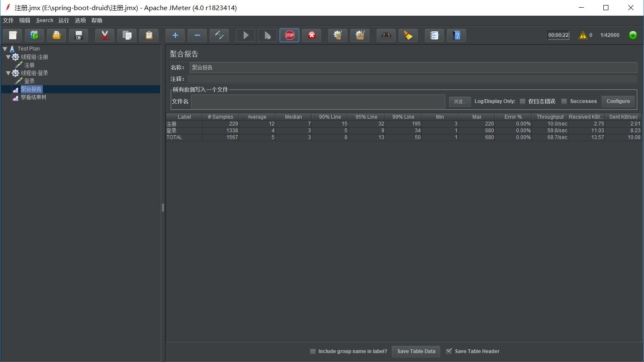Select the 注册 sampler in tree

[x=29, y=65]
